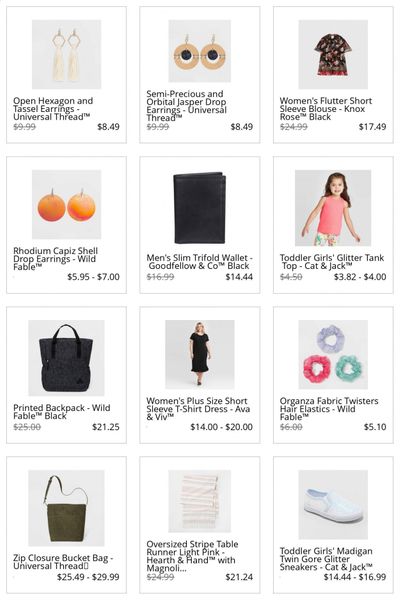This screenshot has width=400, height=600.
Task: Click the Zip Closure Bucket Bag picture
Action: click(x=66, y=508)
